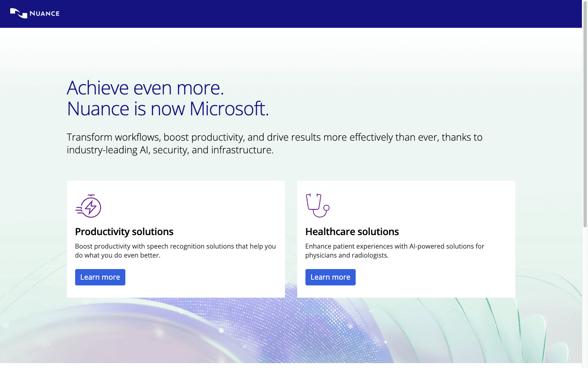Click the 'Boost productivity with speech recognition' description
588x368 pixels.
point(176,251)
